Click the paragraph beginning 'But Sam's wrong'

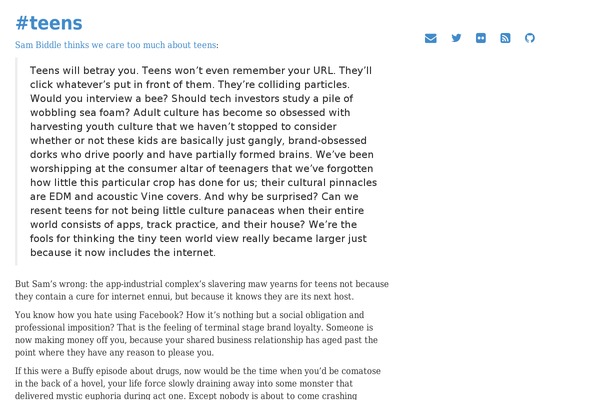[202, 290]
